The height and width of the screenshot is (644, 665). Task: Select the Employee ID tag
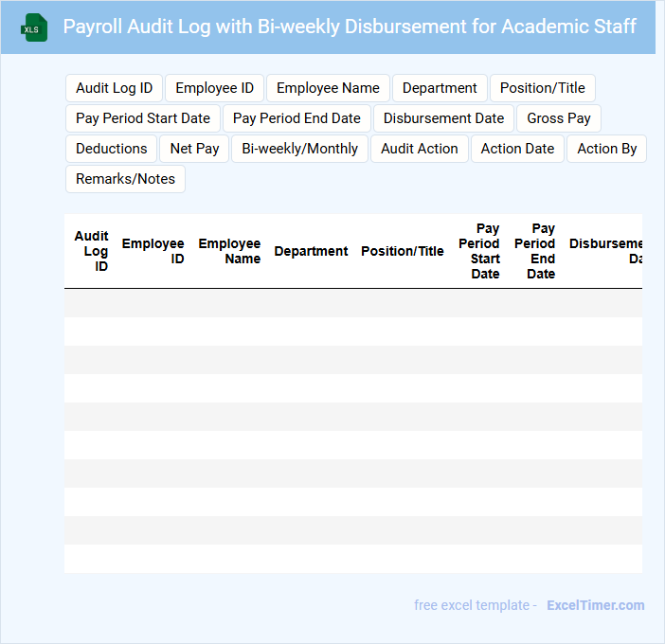(214, 88)
